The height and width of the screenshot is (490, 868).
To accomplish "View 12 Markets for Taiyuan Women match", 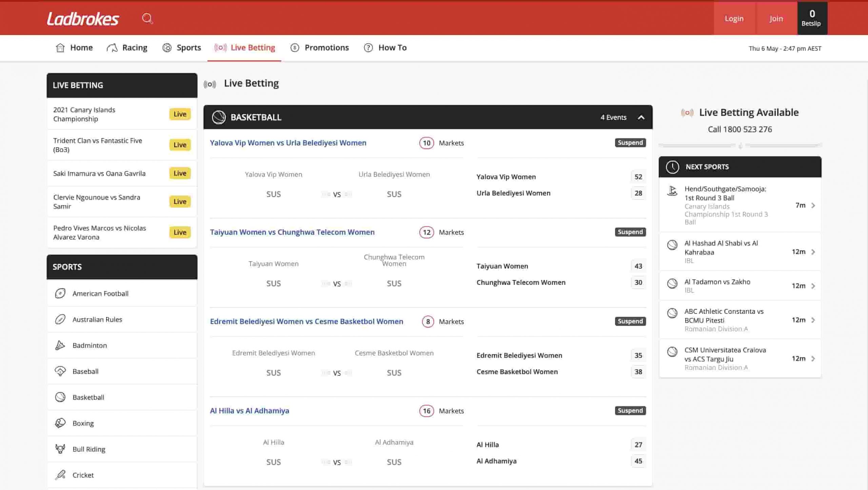I will click(441, 232).
